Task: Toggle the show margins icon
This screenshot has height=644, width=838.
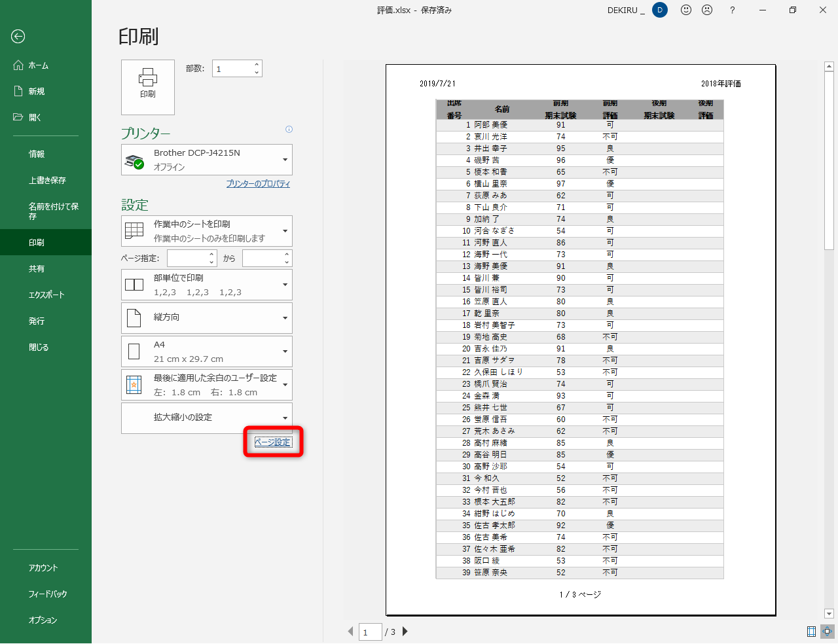Action: click(812, 632)
